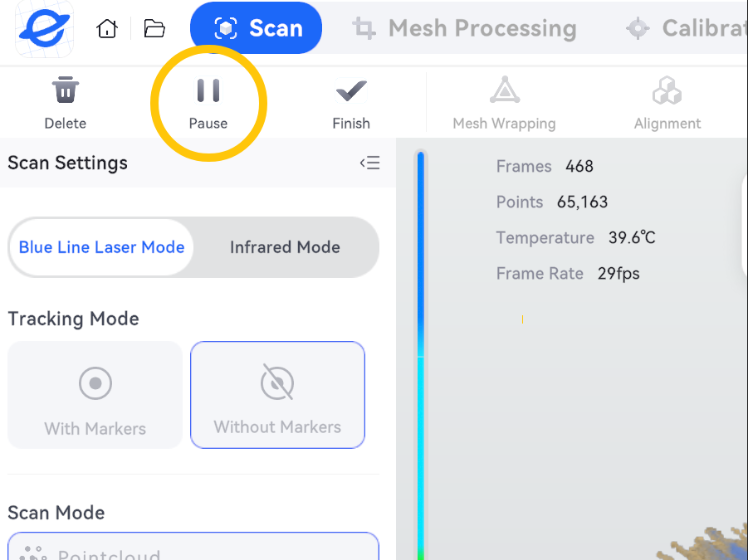Open the Mesh Wrapping tool
Viewport: 748px width, 560px height.
click(x=504, y=103)
